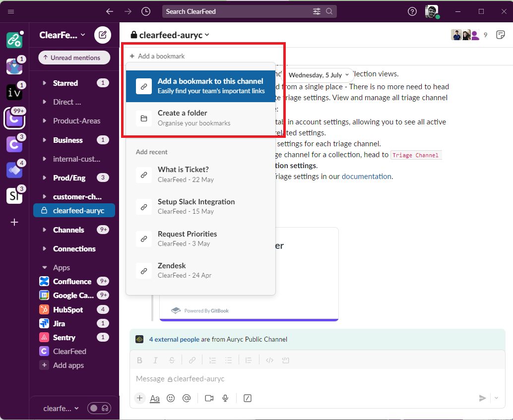Open Google Calendar app

click(x=74, y=296)
